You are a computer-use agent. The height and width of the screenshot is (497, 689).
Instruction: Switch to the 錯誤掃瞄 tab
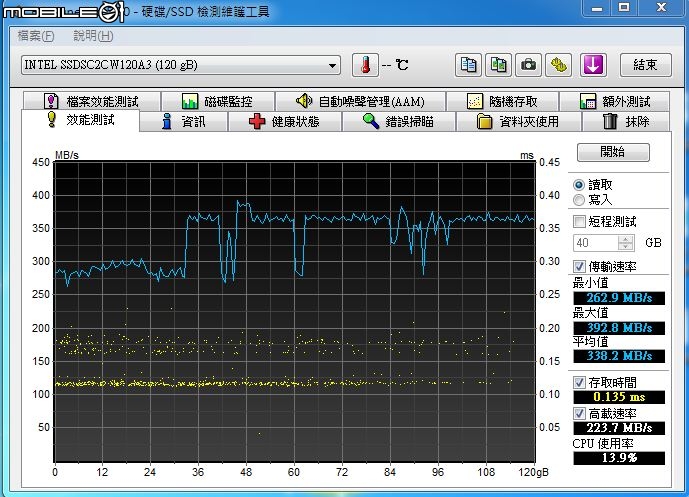pos(399,121)
